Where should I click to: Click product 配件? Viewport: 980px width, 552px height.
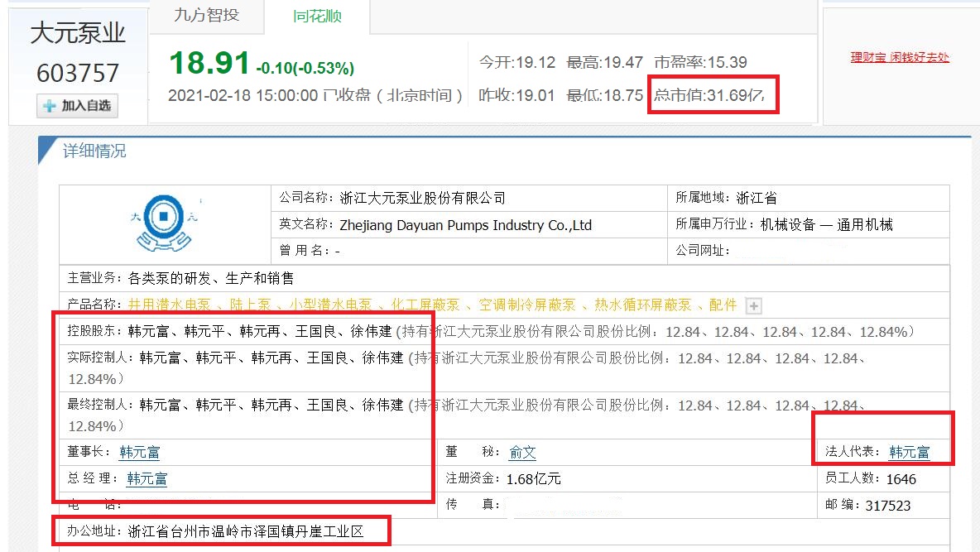(x=723, y=305)
